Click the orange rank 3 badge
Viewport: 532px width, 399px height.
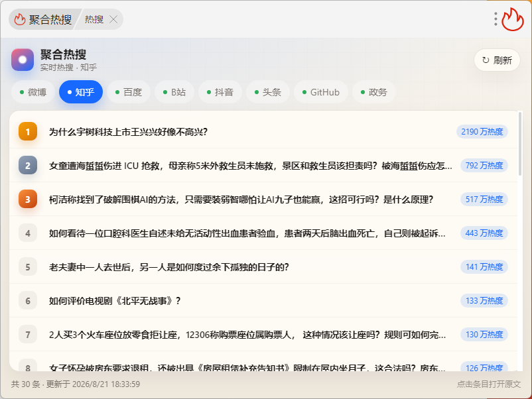point(28,199)
